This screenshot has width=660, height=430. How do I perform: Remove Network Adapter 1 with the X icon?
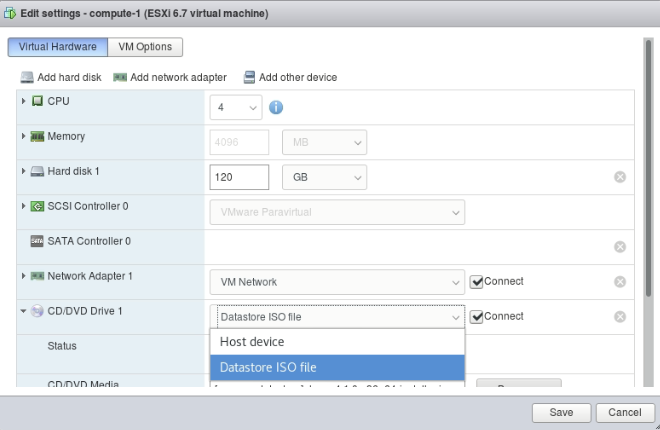pyautogui.click(x=620, y=282)
